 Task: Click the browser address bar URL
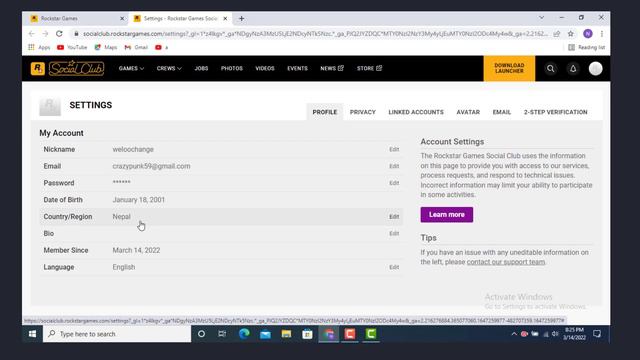(x=315, y=34)
